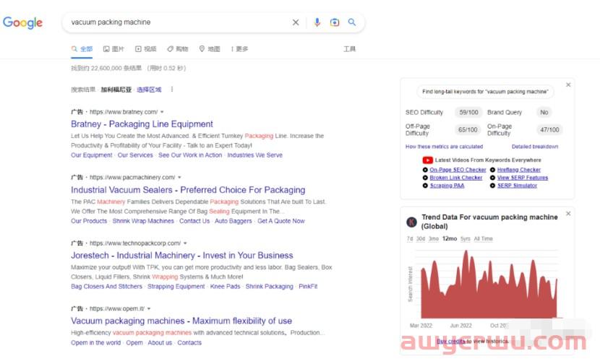Open the three-dot options next to location
Image resolution: width=600 pixels, height=364 pixels.
(x=172, y=90)
